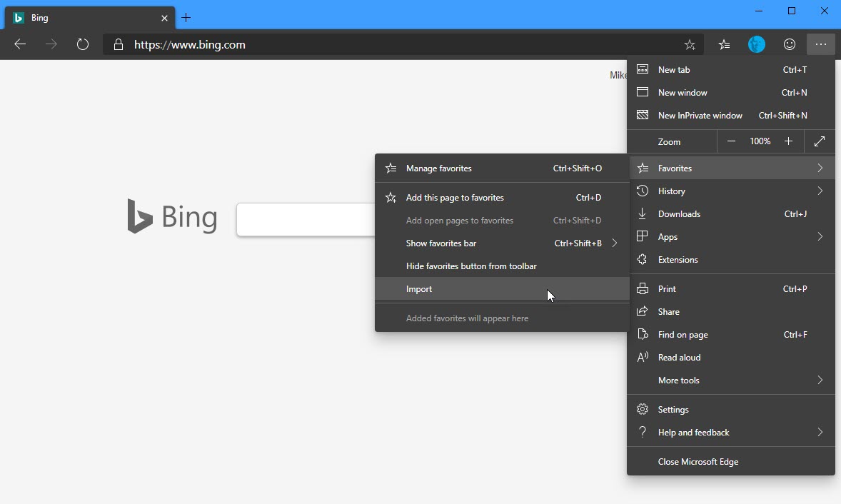The height and width of the screenshot is (504, 841).
Task: Choose Close Microsoft Edge
Action: click(731, 462)
